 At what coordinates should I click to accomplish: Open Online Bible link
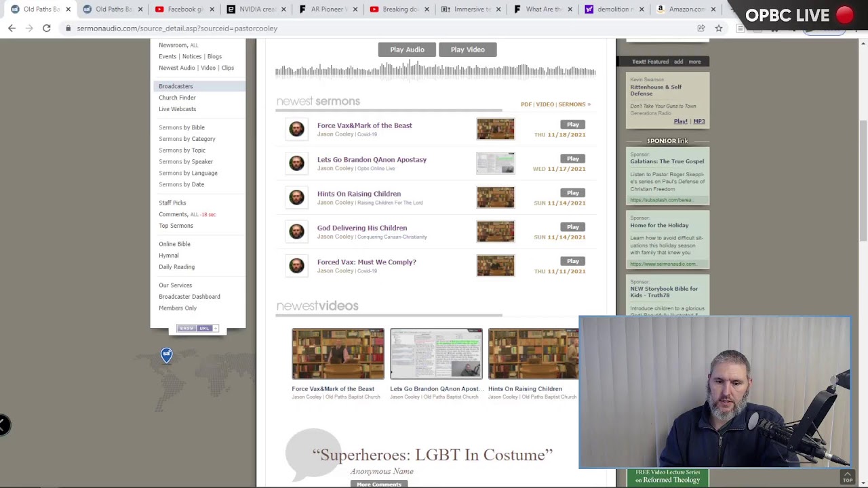[174, 244]
